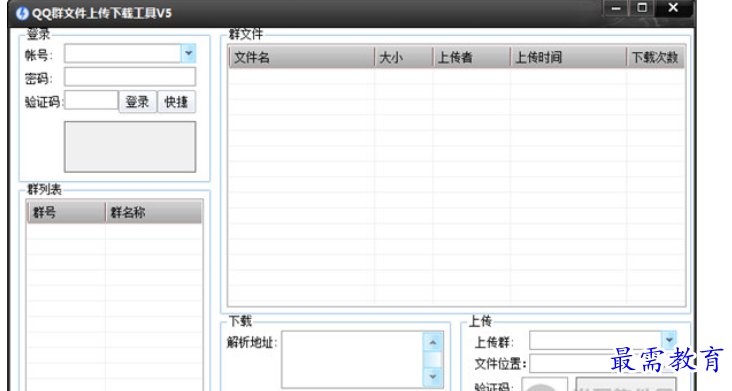The image size is (732, 391).
Task: Sort group list by 群名称 column
Action: pos(154,212)
